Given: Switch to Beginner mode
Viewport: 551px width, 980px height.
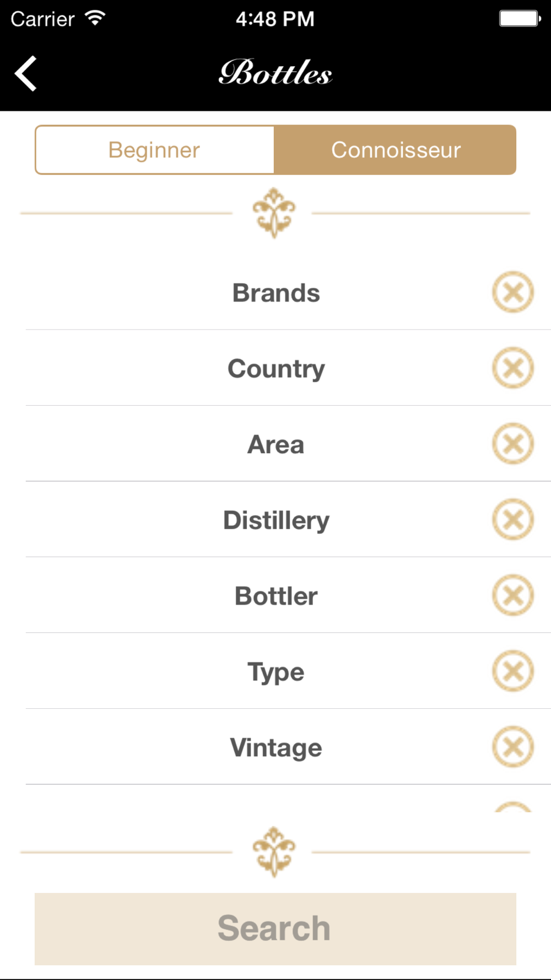Looking at the screenshot, I should coord(155,150).
